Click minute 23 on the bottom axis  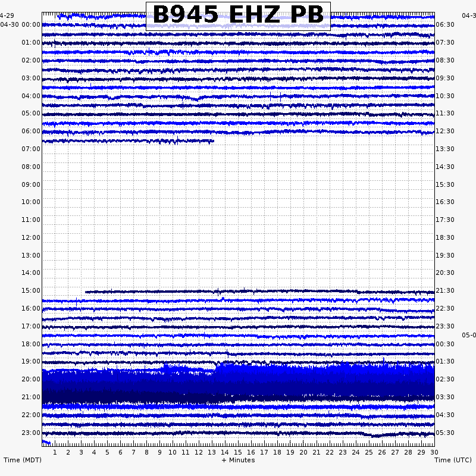[x=343, y=452]
